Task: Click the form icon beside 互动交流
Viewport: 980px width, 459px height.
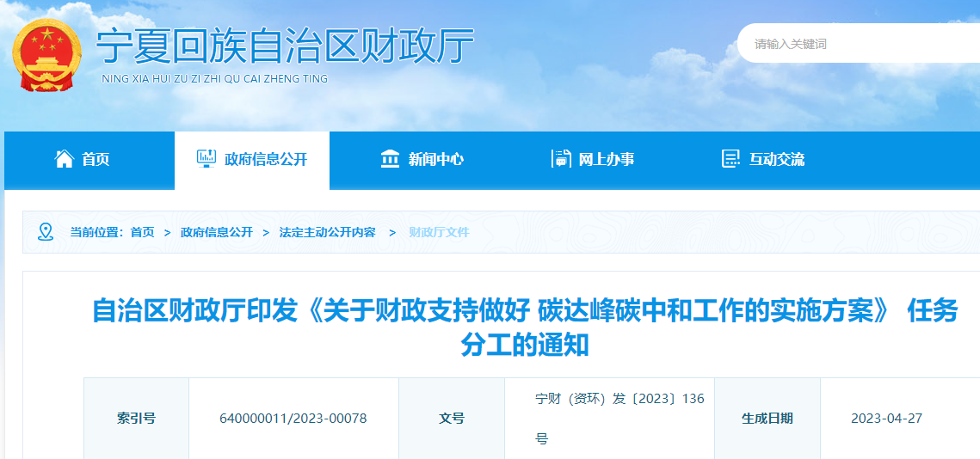Action: (x=730, y=159)
